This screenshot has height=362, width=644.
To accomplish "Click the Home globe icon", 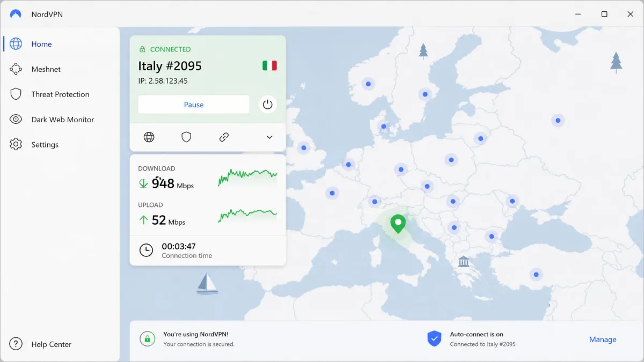I will (16, 44).
